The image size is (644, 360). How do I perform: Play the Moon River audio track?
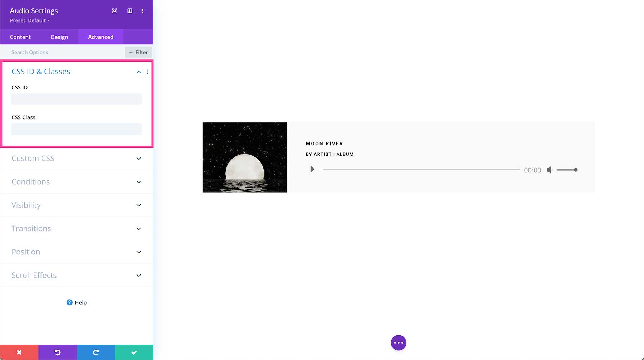coord(312,169)
